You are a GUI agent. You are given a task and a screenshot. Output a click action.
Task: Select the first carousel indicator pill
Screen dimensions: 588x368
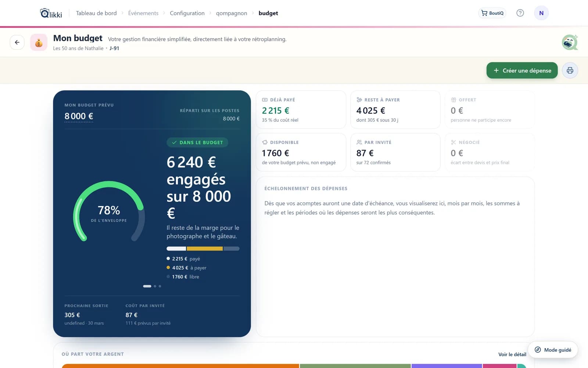147,286
